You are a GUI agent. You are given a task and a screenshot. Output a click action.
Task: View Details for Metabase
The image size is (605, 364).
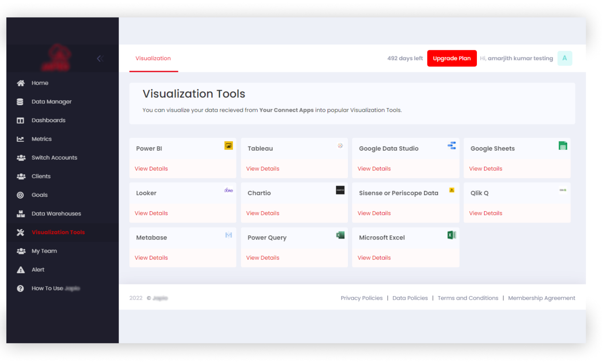(151, 258)
